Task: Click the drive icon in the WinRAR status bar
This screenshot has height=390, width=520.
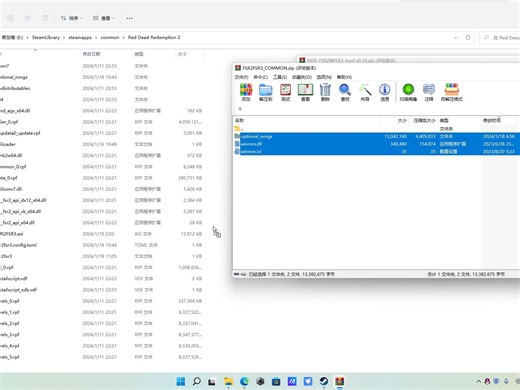Action: point(237,274)
